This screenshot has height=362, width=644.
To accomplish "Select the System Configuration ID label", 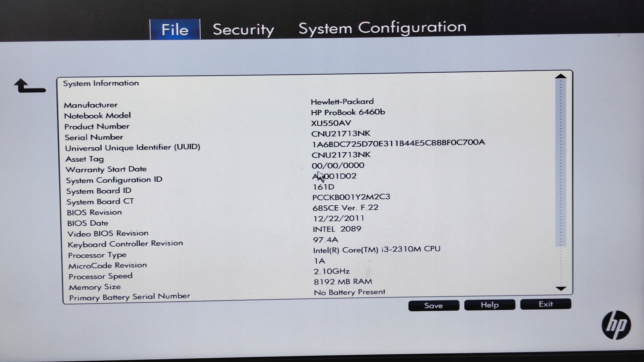I will (114, 180).
